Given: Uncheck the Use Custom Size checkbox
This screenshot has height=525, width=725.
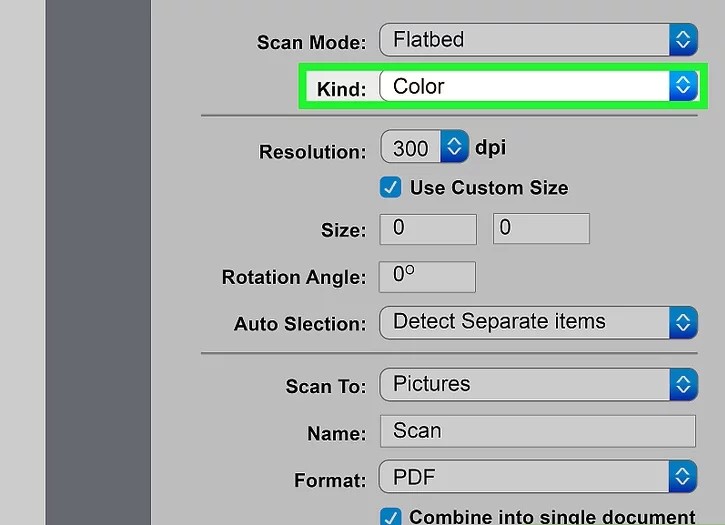Looking at the screenshot, I should 391,187.
